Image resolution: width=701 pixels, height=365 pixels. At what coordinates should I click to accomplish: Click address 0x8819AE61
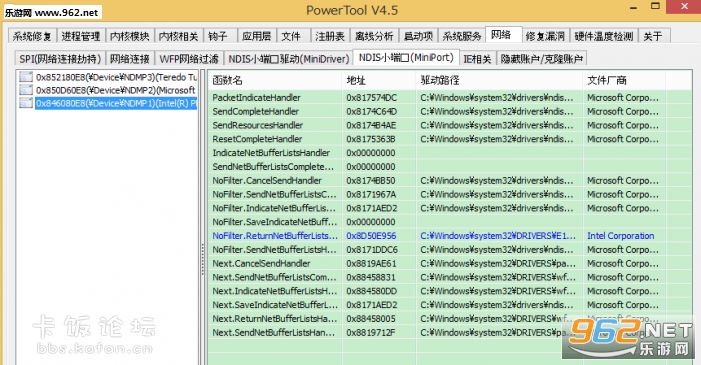(371, 263)
